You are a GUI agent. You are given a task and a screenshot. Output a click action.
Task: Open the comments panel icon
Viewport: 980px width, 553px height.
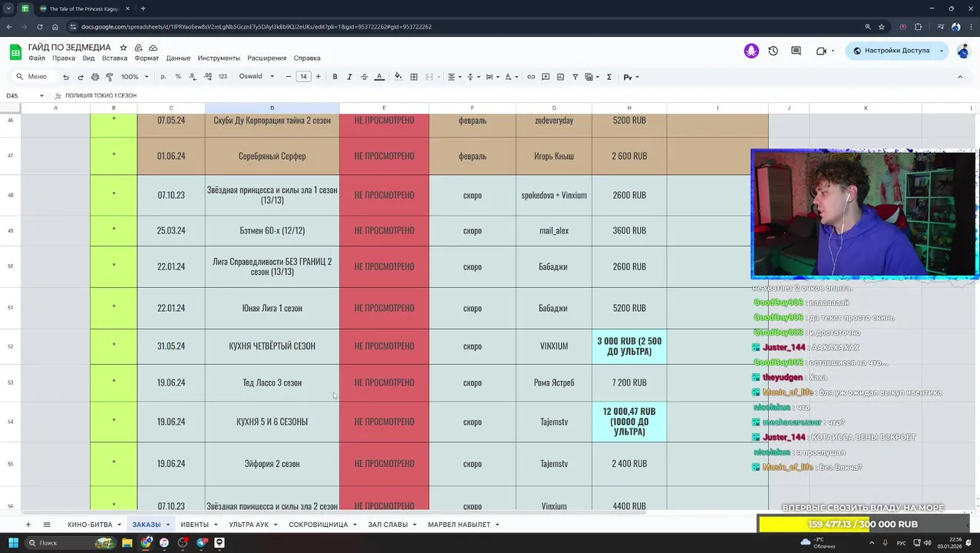pos(796,51)
